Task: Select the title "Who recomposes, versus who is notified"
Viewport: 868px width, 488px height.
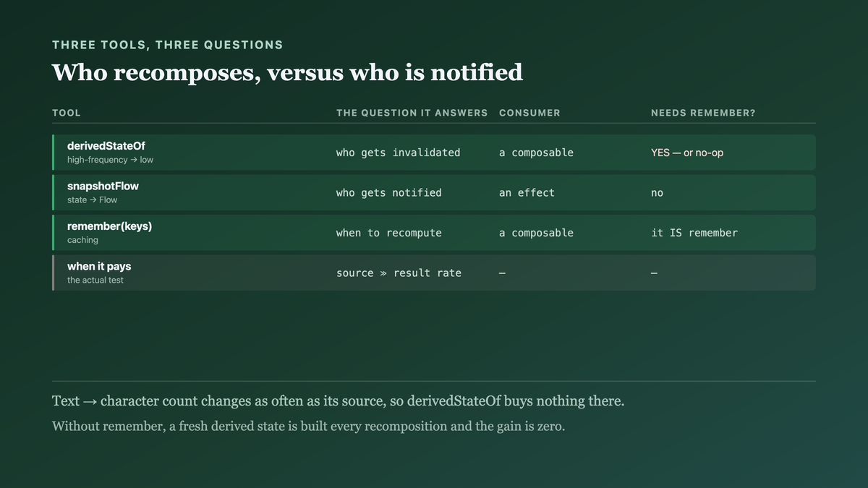Action: pos(287,72)
